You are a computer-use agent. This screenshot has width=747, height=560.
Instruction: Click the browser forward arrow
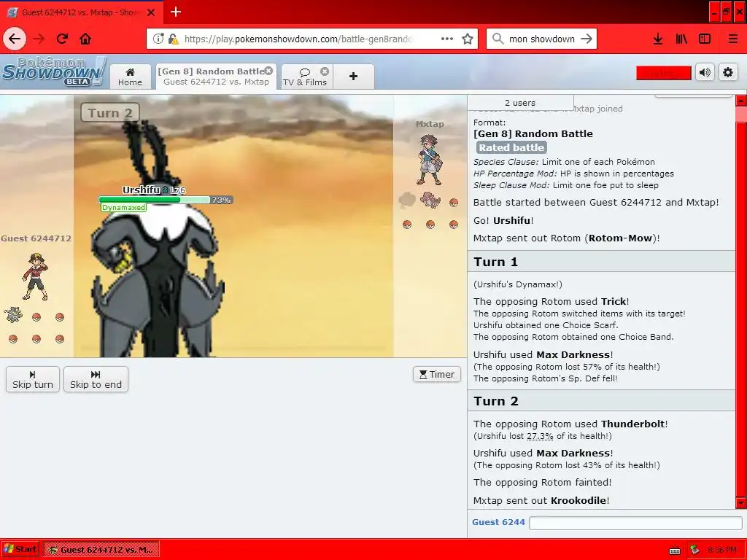39,39
